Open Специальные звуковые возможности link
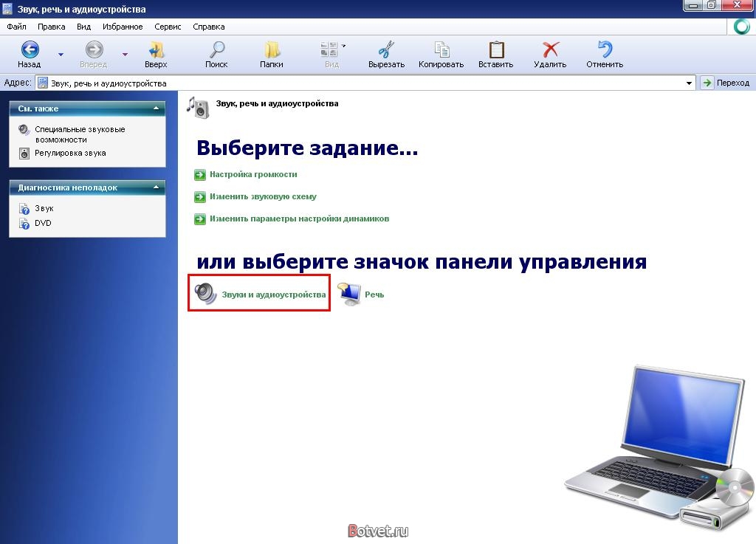756x544 pixels. (x=80, y=134)
